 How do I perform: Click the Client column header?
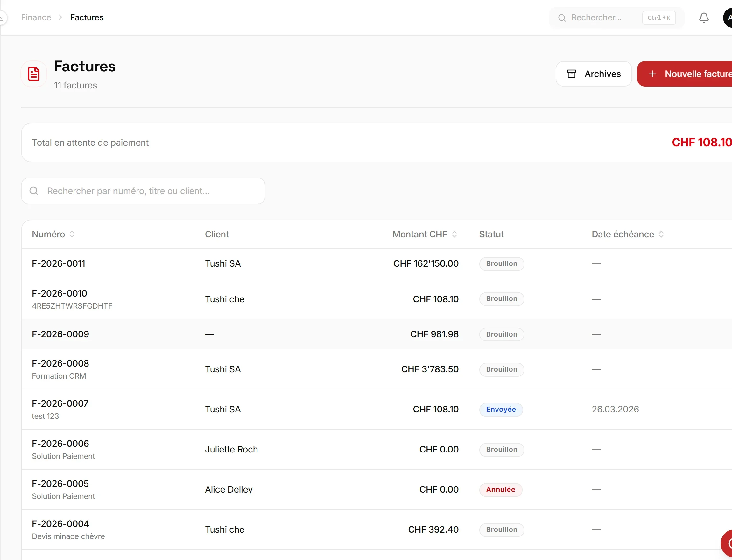pos(217,234)
